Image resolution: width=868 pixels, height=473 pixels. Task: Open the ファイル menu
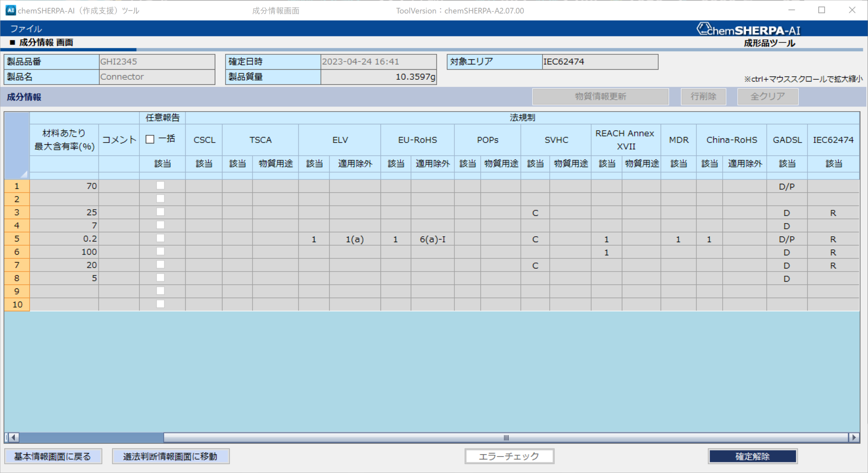pos(25,29)
